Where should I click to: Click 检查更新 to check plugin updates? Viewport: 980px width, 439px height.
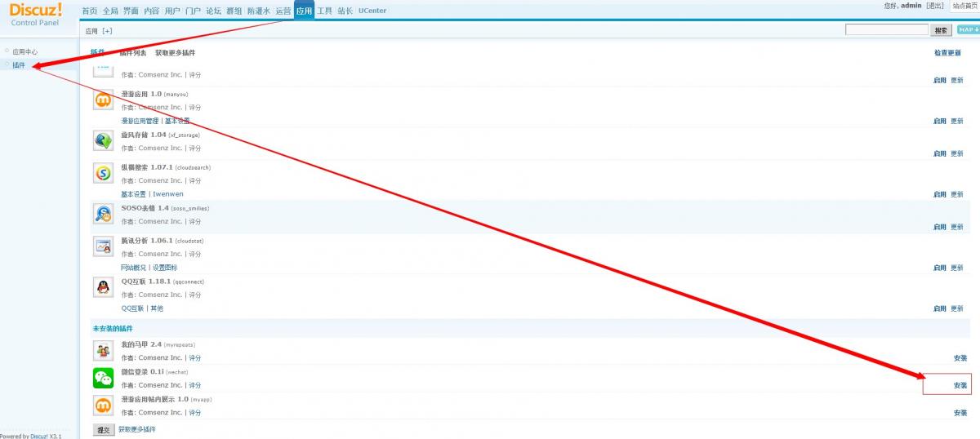(x=947, y=53)
